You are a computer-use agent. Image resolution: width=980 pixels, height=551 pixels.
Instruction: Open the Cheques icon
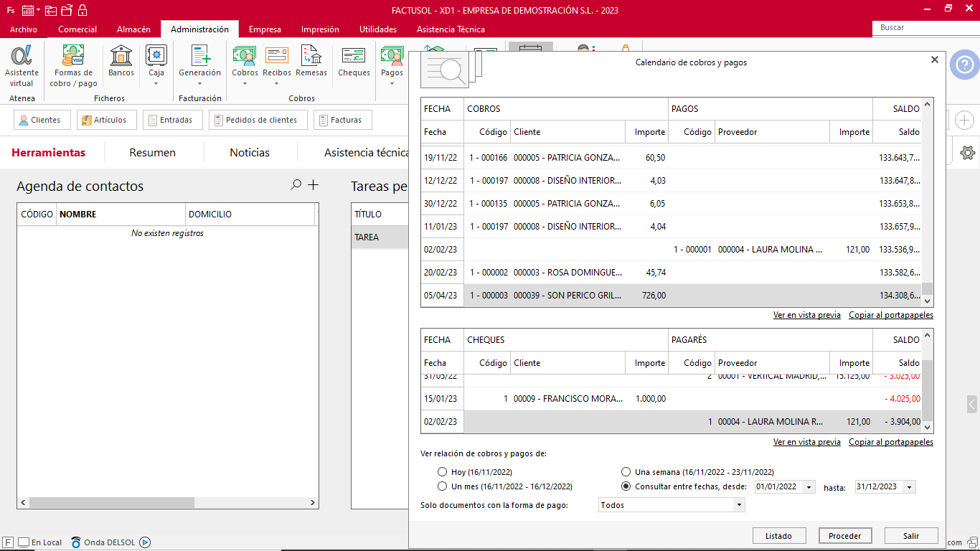354,62
